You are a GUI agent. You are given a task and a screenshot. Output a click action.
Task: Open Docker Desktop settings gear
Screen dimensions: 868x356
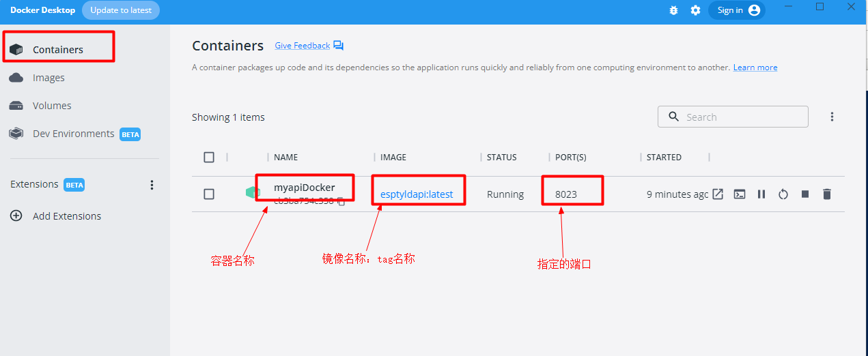pos(695,10)
